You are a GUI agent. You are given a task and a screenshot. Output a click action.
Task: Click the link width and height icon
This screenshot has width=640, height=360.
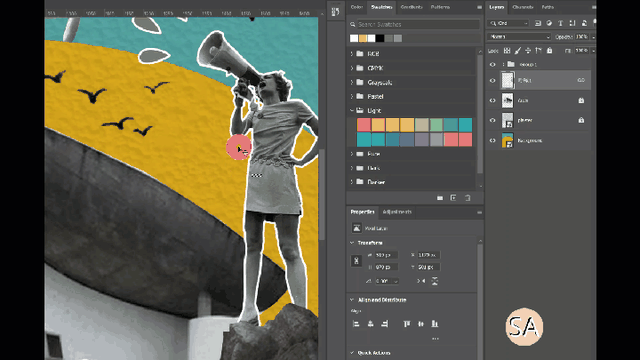click(356, 261)
